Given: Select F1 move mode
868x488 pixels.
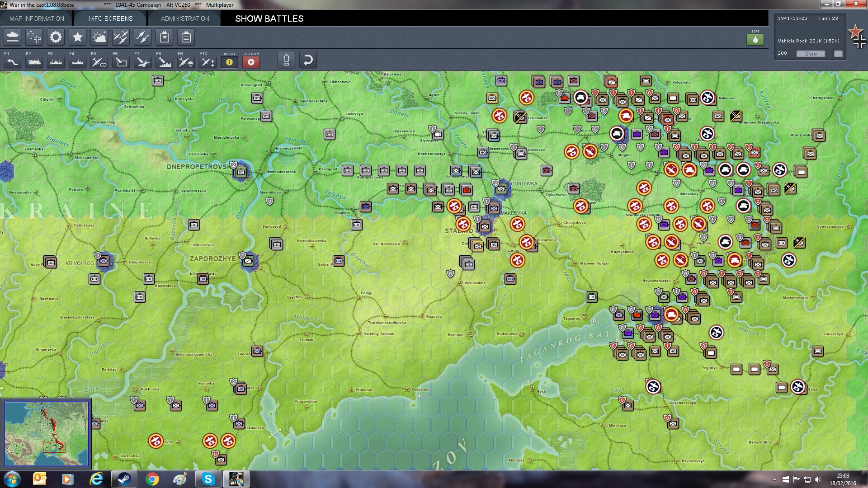Looking at the screenshot, I should point(12,61).
